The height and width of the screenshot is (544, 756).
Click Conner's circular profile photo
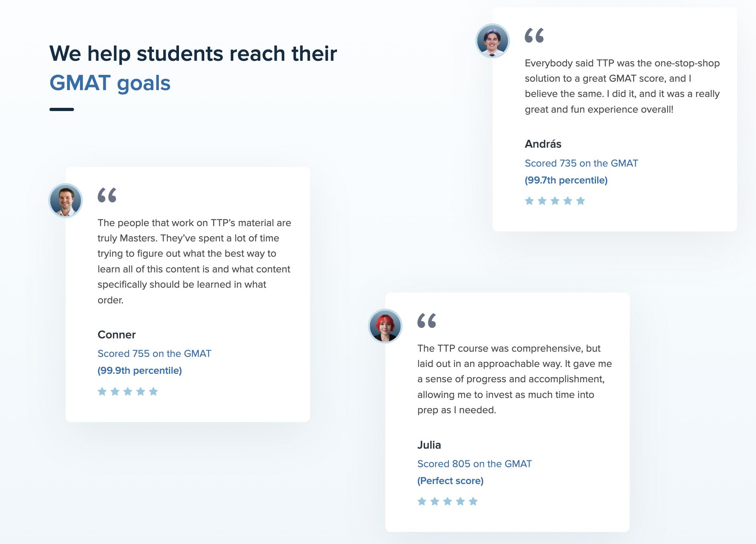(x=66, y=200)
